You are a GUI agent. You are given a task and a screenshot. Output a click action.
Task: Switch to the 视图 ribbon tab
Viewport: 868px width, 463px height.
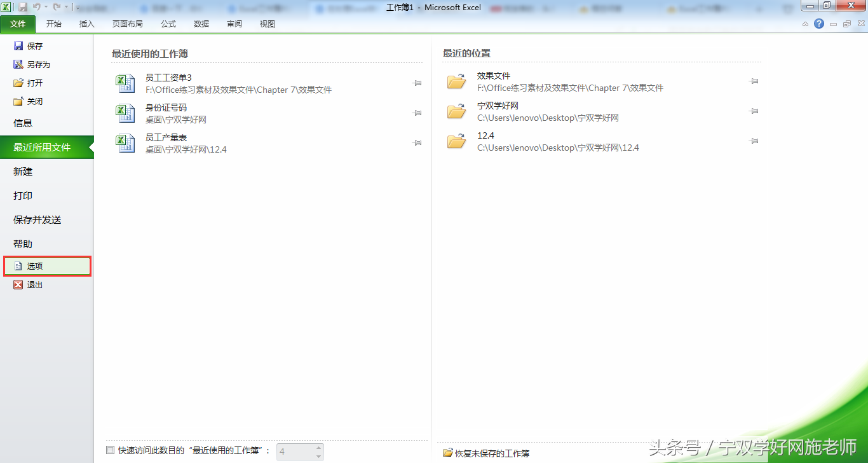click(x=268, y=24)
